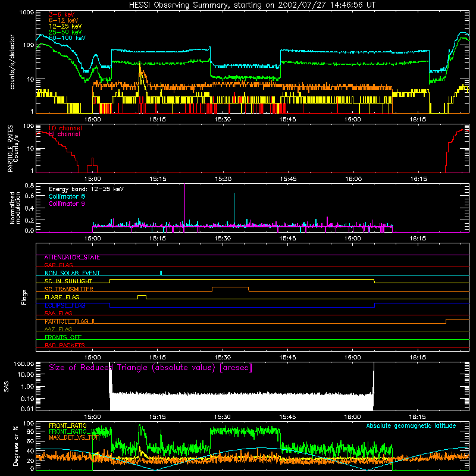476x476 pixels.
Task: Click the HI channel legend label
Action: pos(65,134)
